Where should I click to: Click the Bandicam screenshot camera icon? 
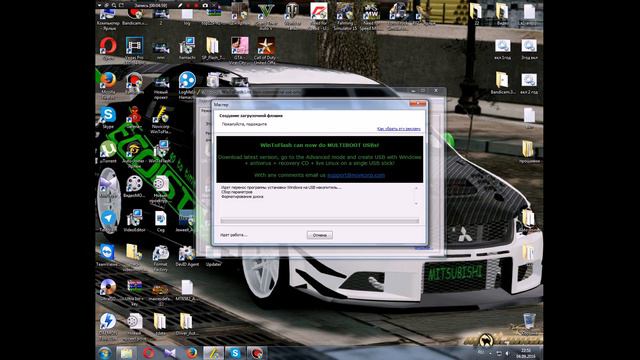pyautogui.click(x=205, y=5)
